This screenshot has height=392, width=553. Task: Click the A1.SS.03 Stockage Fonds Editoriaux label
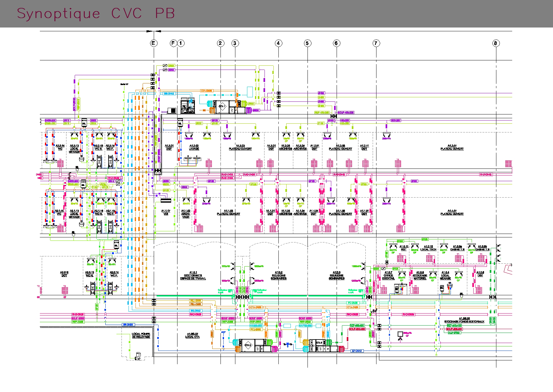point(464,320)
